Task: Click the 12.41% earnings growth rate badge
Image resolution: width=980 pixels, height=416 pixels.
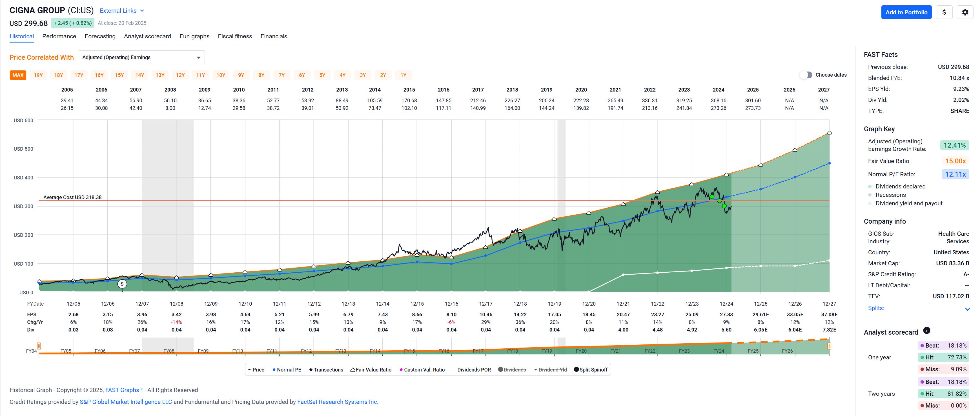Action: pos(955,145)
